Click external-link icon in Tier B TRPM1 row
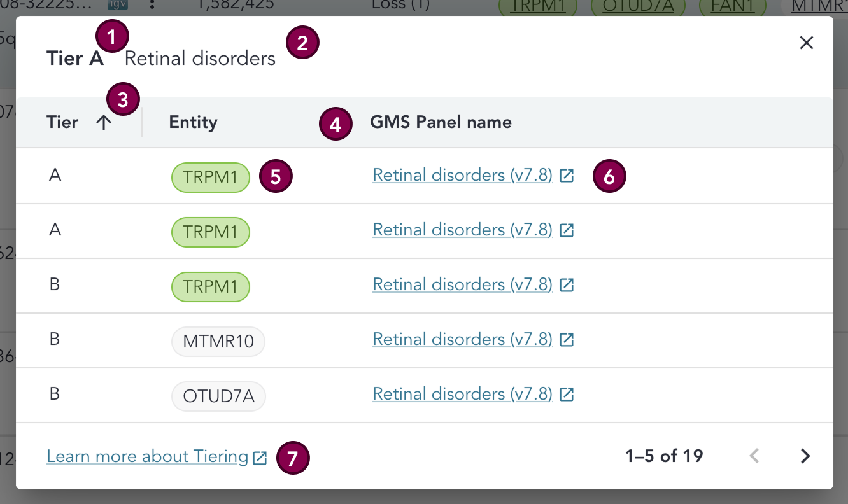 pos(567,284)
